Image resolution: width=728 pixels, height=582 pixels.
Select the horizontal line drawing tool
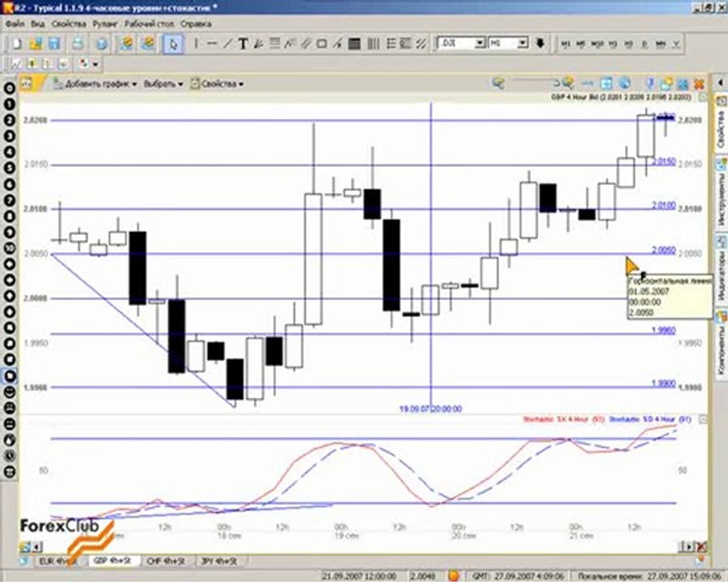pos(212,44)
